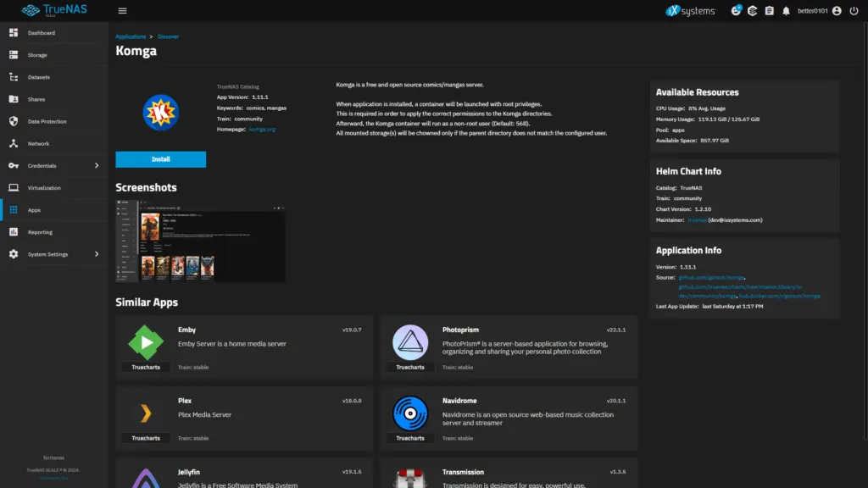The width and height of the screenshot is (868, 488).
Task: Go to Data Protection in sidebar
Action: 47,121
